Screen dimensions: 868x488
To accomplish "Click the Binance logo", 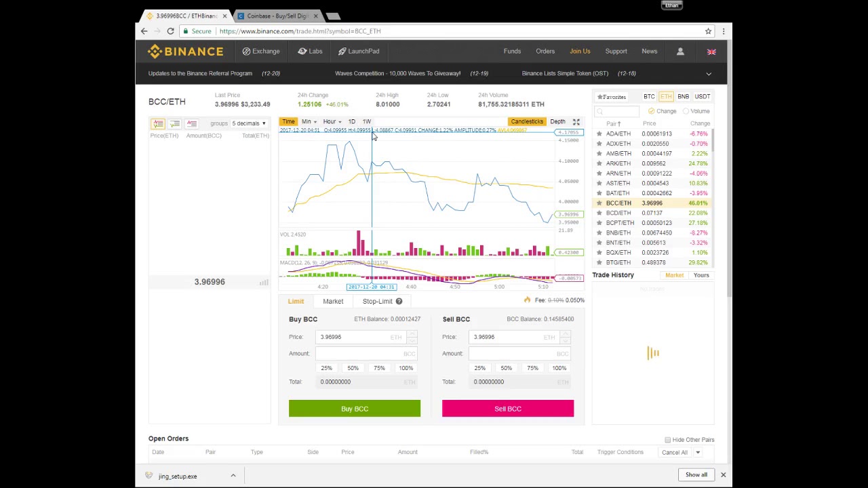I will (x=185, y=52).
